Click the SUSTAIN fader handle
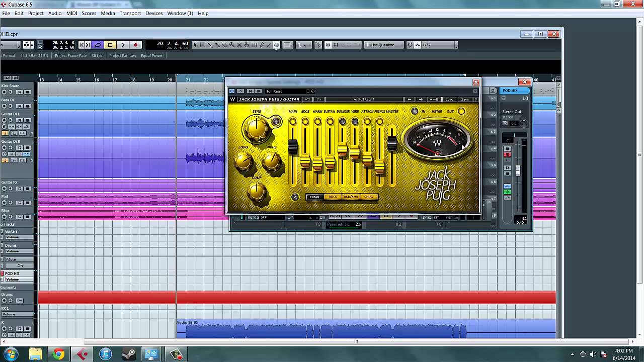 click(330, 162)
